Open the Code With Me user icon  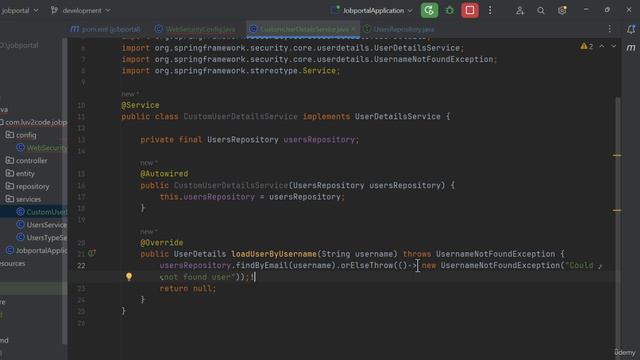click(x=520, y=11)
